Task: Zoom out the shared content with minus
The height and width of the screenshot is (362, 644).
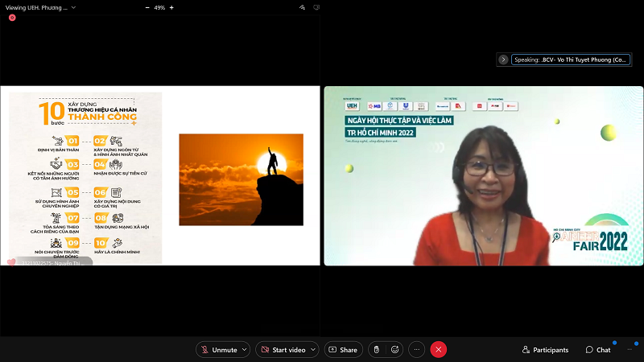Action: click(147, 7)
